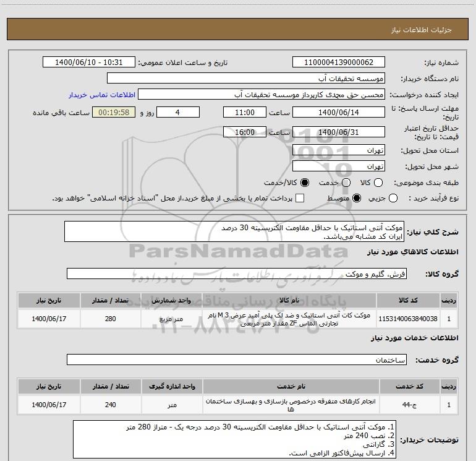Image resolution: width=476 pixels, height=461 pixels.
Task: Click the گروه خدمت field ساختمان
Action: 237,360
